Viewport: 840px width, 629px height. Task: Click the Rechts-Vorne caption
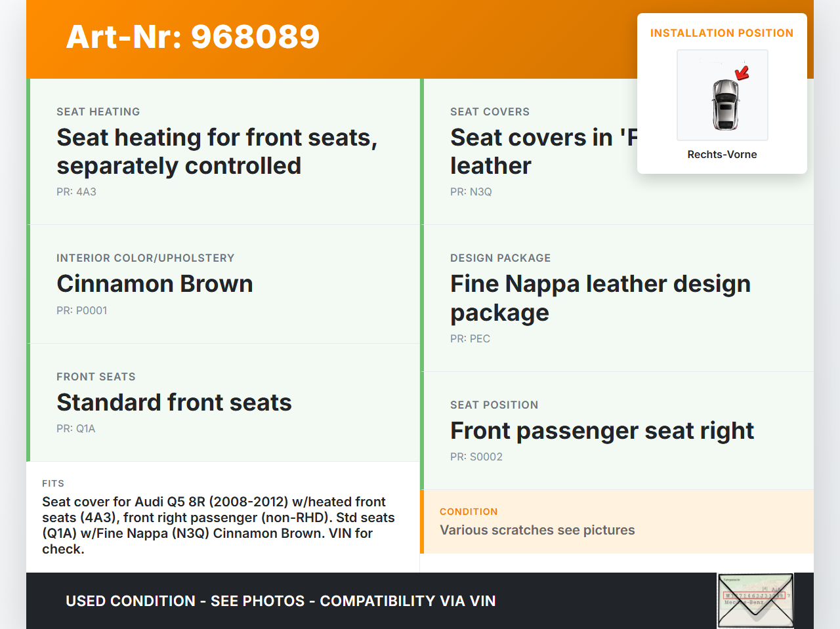tap(722, 154)
